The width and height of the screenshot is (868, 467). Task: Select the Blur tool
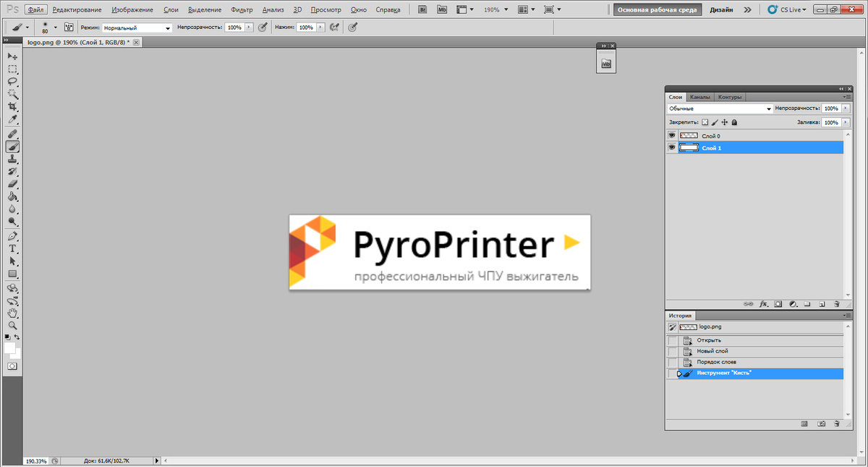pyautogui.click(x=12, y=209)
